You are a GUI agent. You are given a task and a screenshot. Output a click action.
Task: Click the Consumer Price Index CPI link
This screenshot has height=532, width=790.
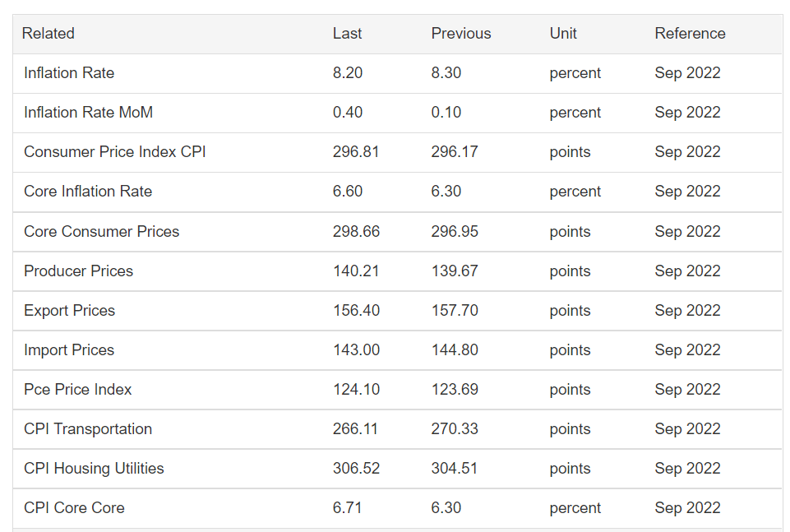click(x=115, y=151)
